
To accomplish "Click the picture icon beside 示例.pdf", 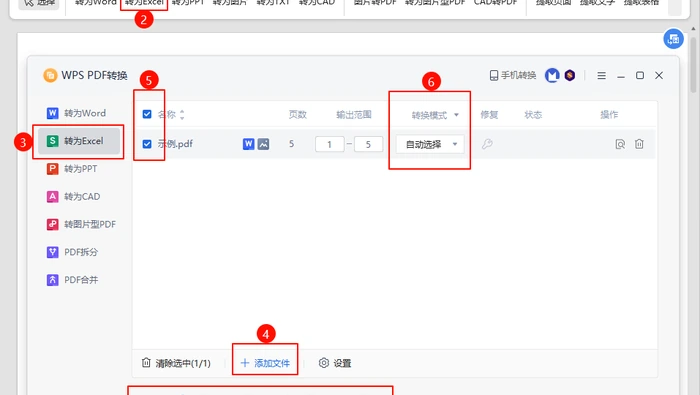I will click(263, 144).
